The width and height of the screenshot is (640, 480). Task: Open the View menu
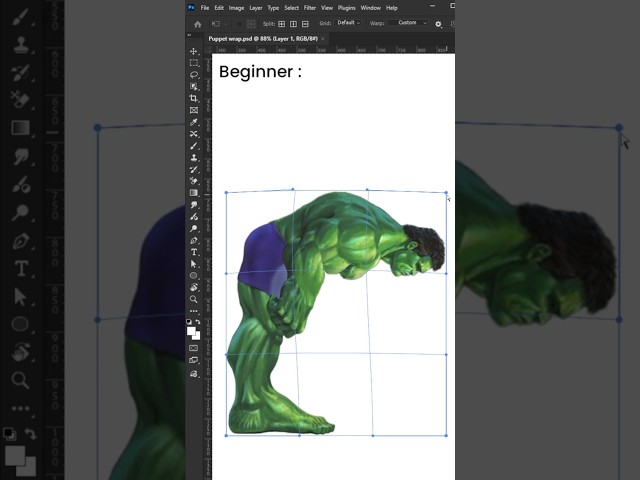pos(327,8)
